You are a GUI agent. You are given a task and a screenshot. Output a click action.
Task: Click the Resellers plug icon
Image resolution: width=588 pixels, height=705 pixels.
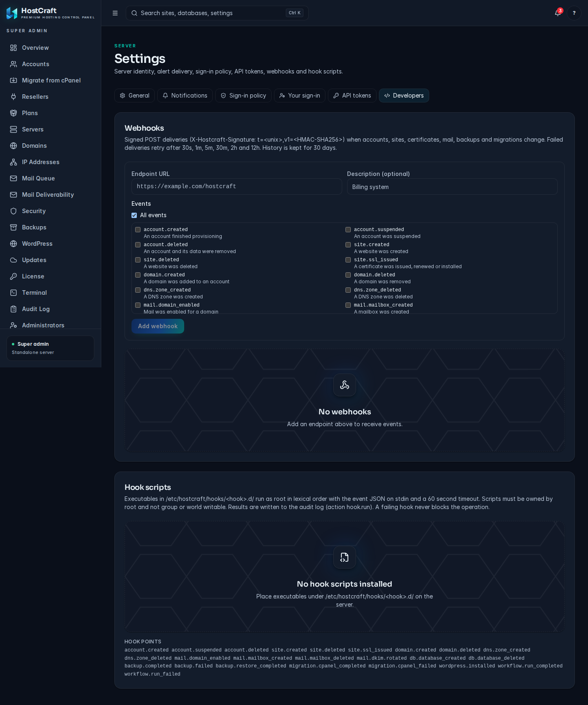click(13, 97)
